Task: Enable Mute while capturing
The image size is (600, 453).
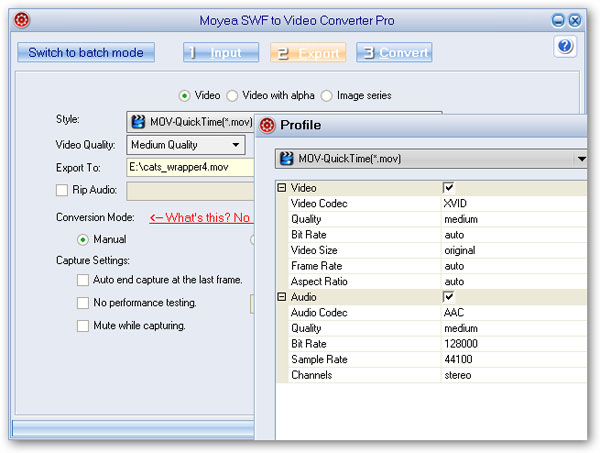Action: [x=83, y=326]
